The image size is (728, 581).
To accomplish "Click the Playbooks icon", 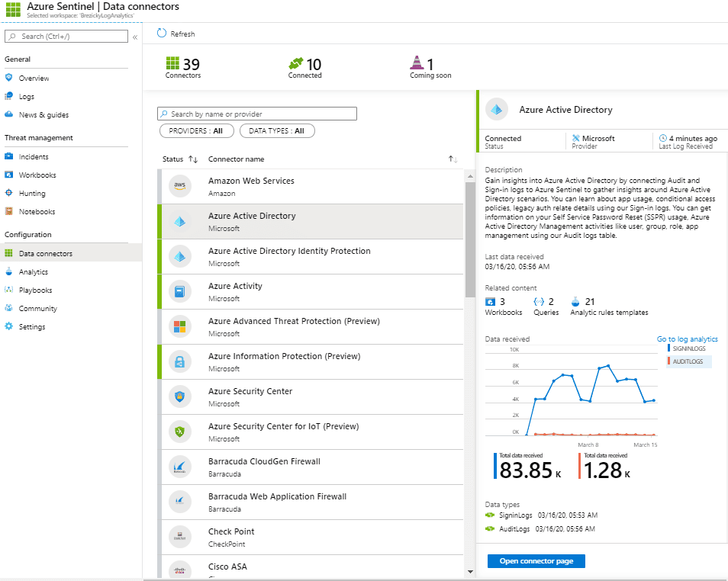I will (x=9, y=290).
